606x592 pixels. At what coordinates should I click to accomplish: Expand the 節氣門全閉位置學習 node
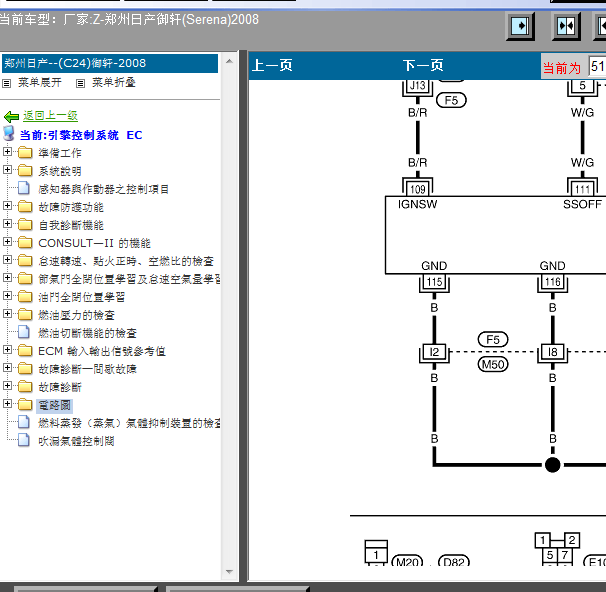click(7, 277)
